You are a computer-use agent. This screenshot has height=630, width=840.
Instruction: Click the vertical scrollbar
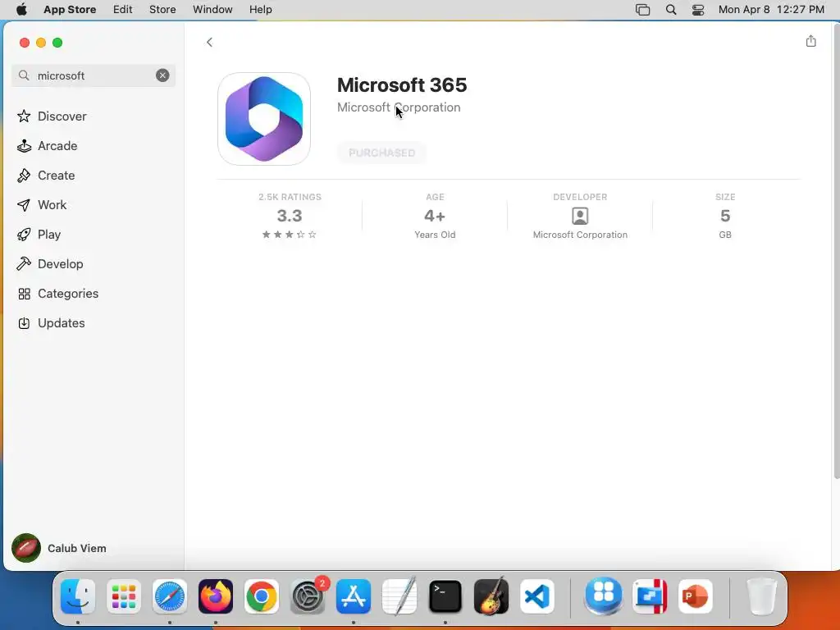(x=836, y=252)
